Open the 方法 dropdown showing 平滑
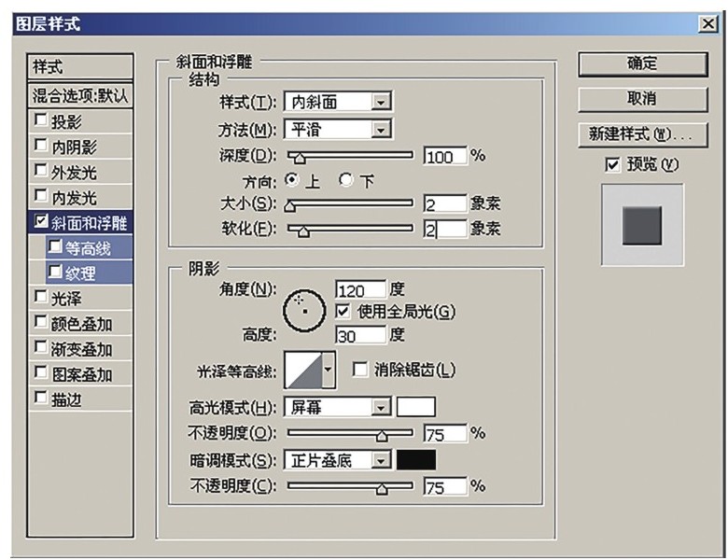 click(x=338, y=129)
